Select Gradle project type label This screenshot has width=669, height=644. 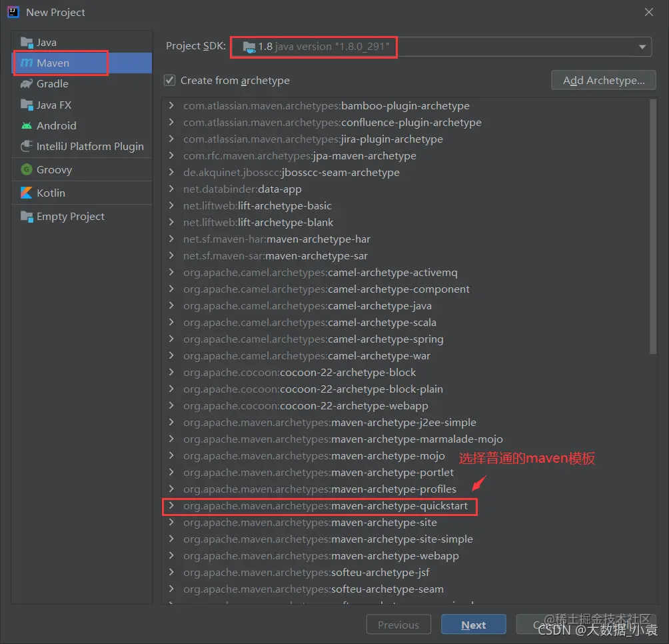click(x=53, y=83)
